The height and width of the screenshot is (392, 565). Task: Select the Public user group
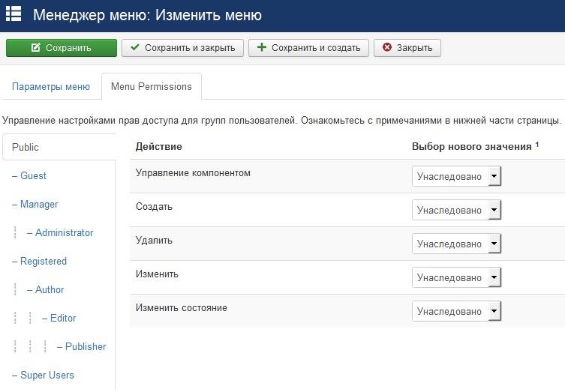59,147
